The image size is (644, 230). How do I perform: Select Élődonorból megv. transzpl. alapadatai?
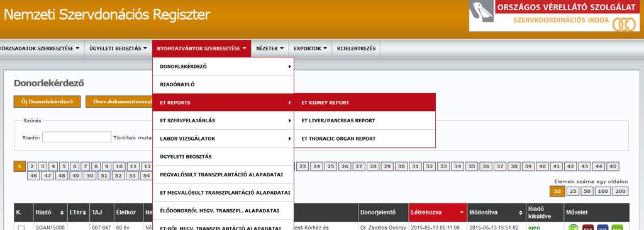223,210
